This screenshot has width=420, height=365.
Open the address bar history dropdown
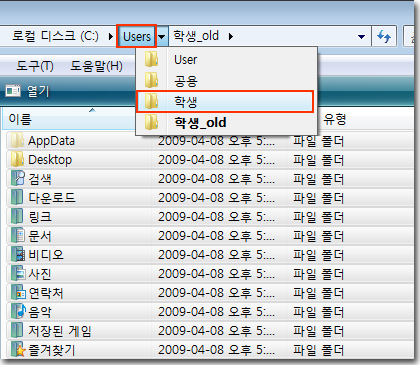tap(361, 36)
